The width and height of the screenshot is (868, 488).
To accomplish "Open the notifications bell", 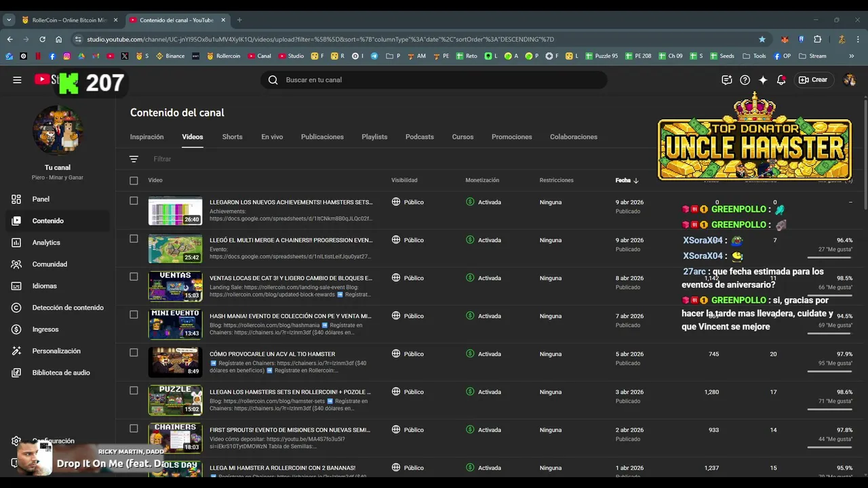I will click(781, 80).
